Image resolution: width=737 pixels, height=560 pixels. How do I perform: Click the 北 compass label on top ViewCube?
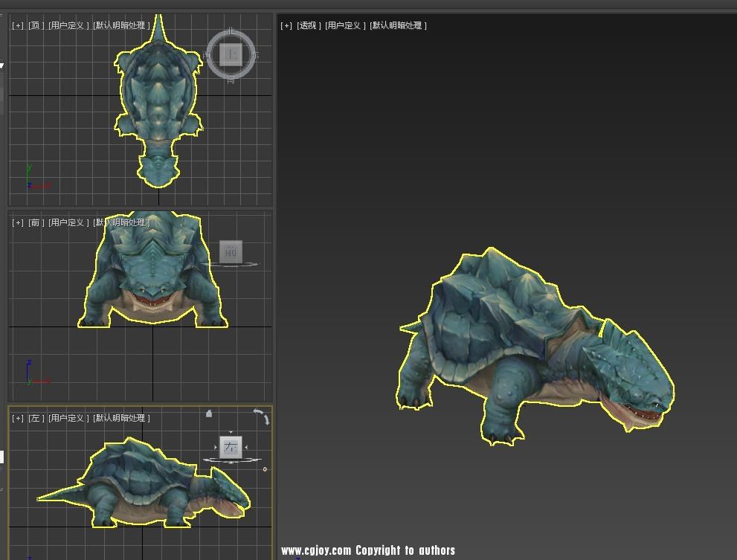click(231, 31)
